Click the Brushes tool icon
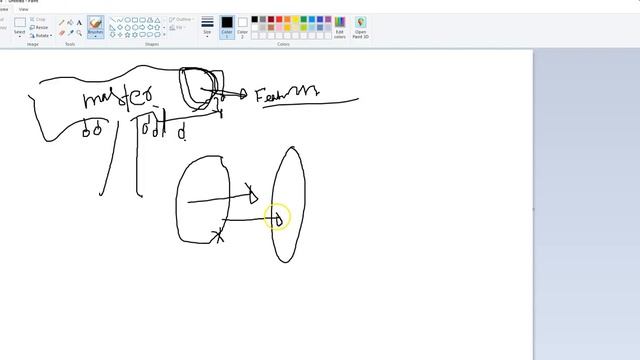The width and height of the screenshot is (640, 360). click(x=96, y=23)
